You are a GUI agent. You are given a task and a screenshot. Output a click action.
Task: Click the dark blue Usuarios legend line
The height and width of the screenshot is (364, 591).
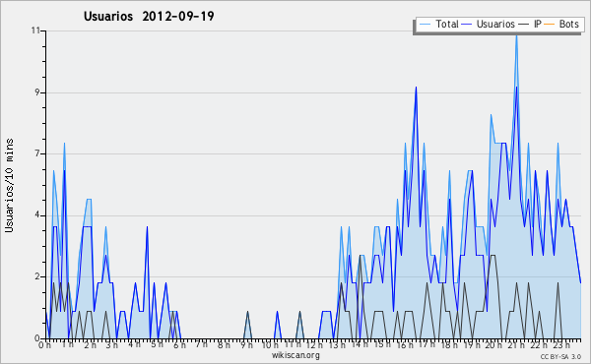467,25
